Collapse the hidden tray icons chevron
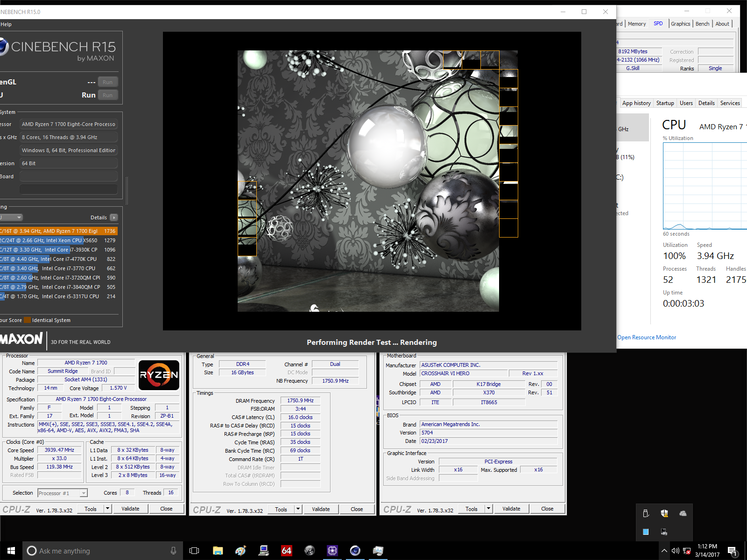This screenshot has height=560, width=747. [x=664, y=551]
